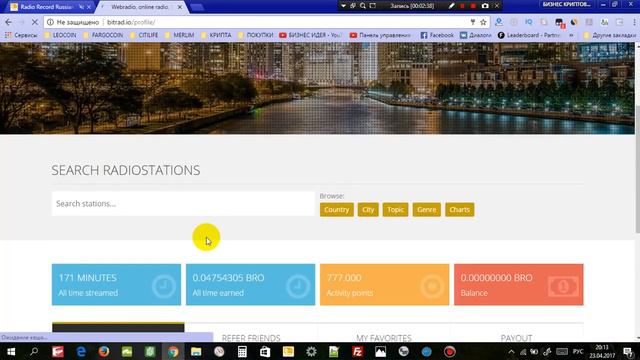
Task: Open the Windows Store taskbar icon
Action: pos(265,351)
